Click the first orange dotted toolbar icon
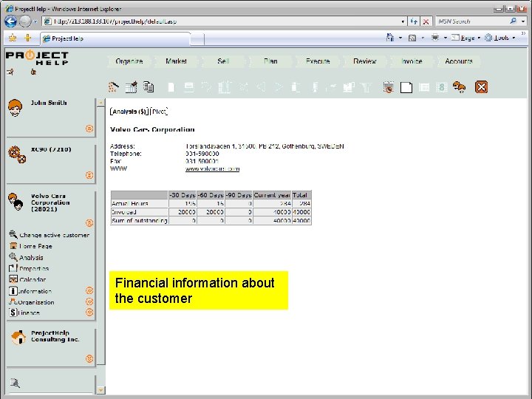Image resolution: width=532 pixels, height=399 pixels. [113, 87]
